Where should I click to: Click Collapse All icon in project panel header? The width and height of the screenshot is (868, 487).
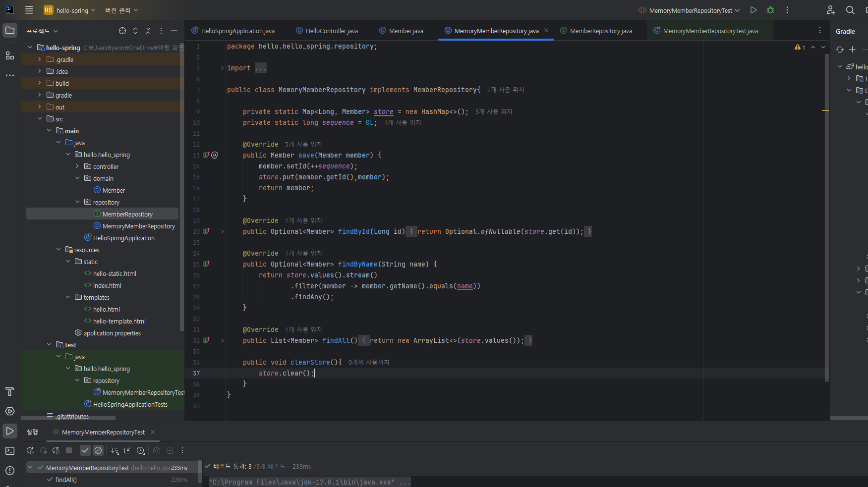148,31
